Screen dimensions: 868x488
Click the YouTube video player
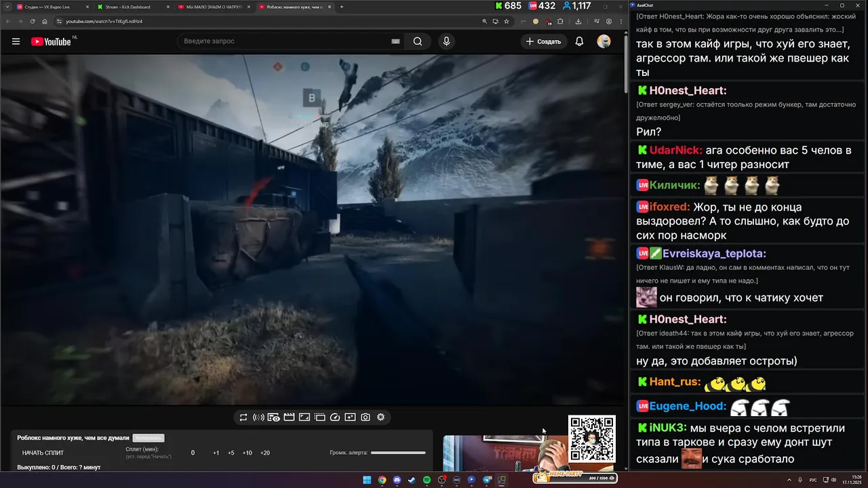coord(313,229)
